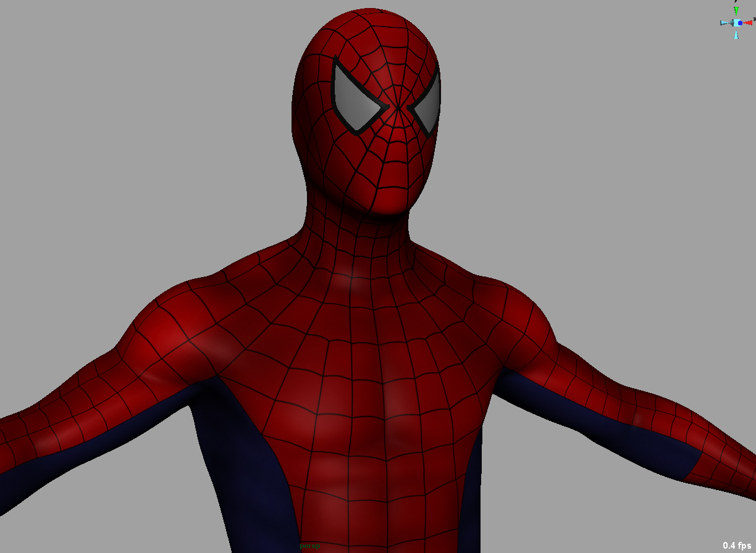Image resolution: width=756 pixels, height=553 pixels.
Task: Click the center cube of the view compass
Action: [x=736, y=23]
